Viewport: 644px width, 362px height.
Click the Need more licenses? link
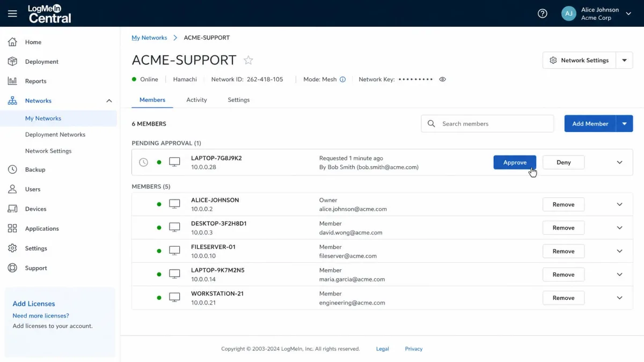pyautogui.click(x=41, y=316)
